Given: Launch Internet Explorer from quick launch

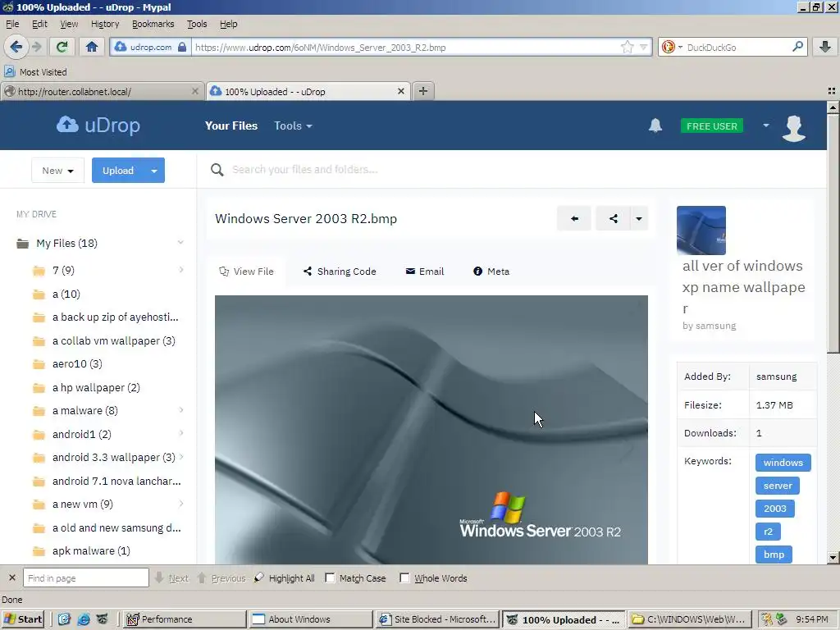Looking at the screenshot, I should 84,619.
